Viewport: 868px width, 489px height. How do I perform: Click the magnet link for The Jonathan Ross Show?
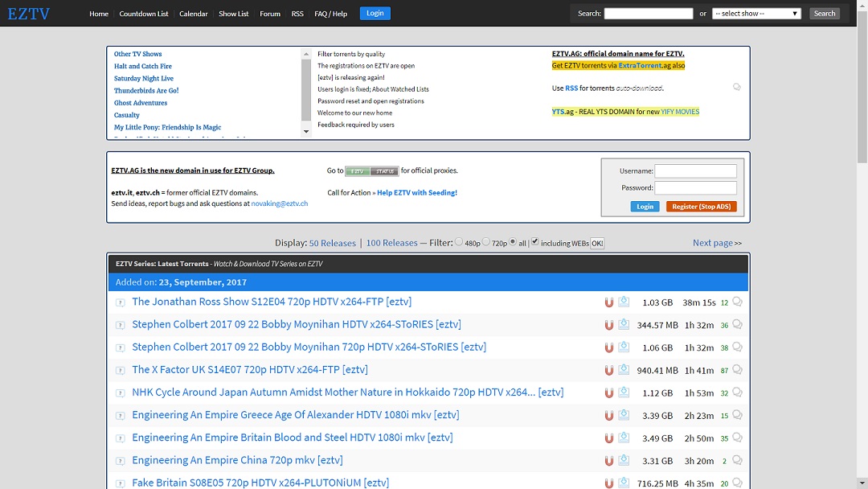click(609, 302)
